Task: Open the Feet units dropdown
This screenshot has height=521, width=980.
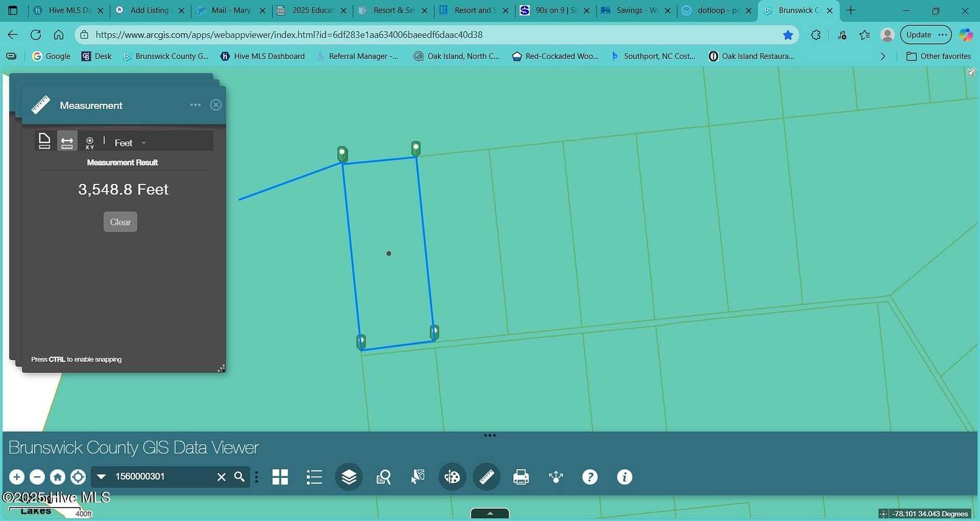Action: [x=131, y=143]
